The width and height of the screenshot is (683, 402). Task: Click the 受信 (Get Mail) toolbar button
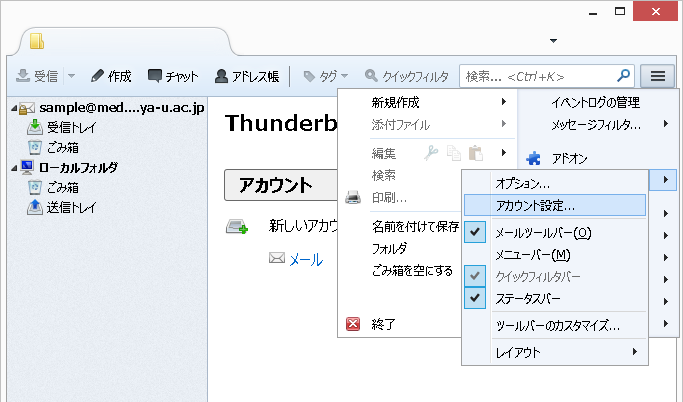[37, 76]
